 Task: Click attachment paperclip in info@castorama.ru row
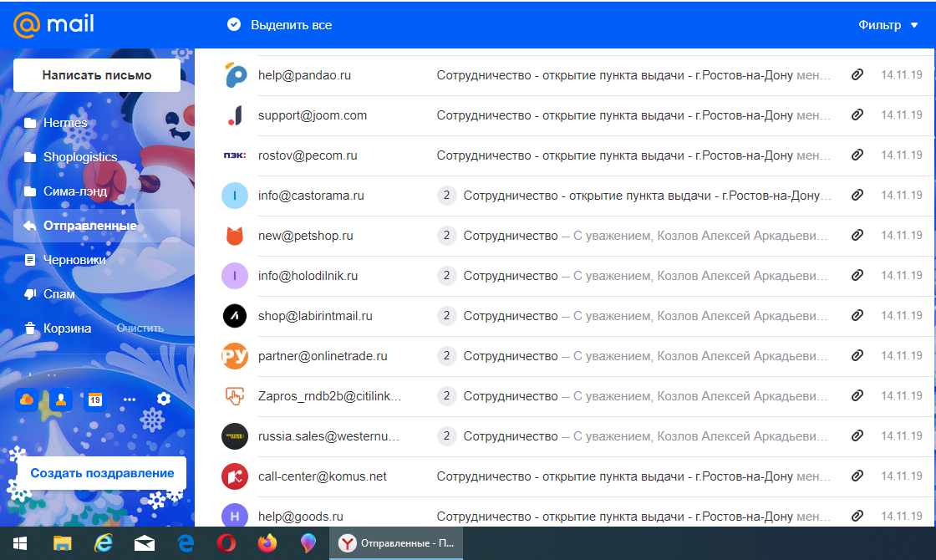tap(857, 195)
